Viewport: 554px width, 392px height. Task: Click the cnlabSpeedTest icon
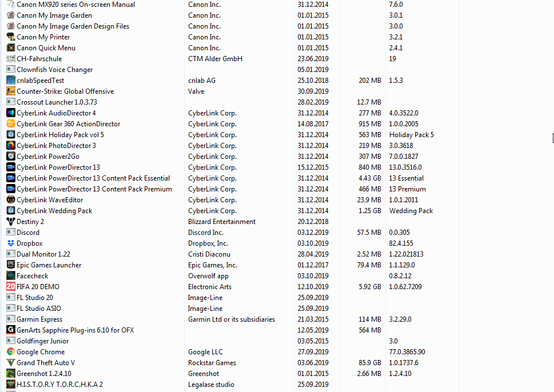[x=11, y=80]
